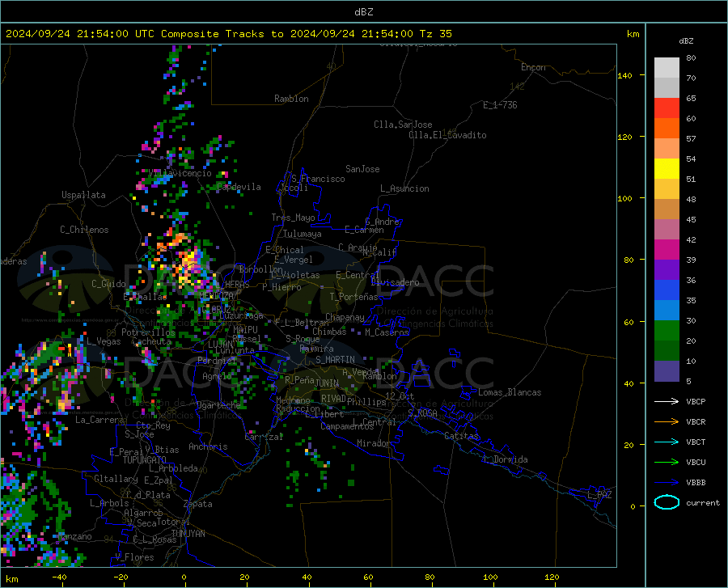Viewport: 728px width, 588px height.
Task: Select the red swatch in dBZ scale
Action: (x=667, y=108)
